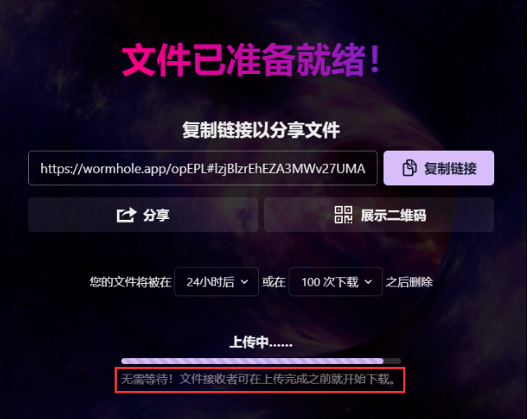Open the 100 次下载 limit dropdown
Image resolution: width=532 pixels, height=419 pixels.
(335, 282)
